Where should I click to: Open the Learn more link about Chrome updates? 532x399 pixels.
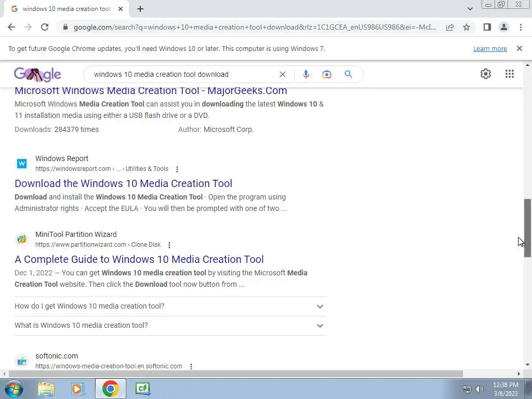(x=490, y=48)
